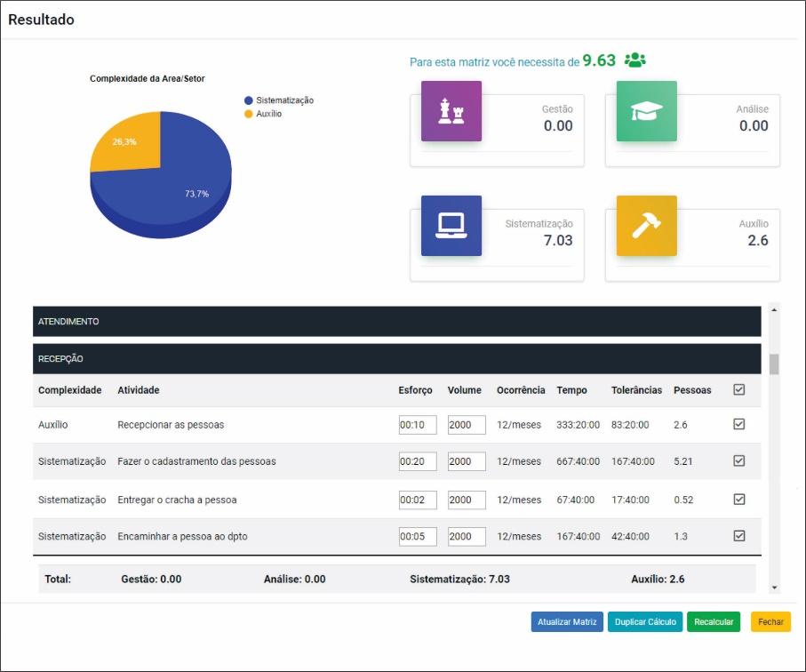Image resolution: width=806 pixels, height=672 pixels.
Task: Uncheck the Fazer o cadastramento row checkbox
Action: pyautogui.click(x=739, y=460)
